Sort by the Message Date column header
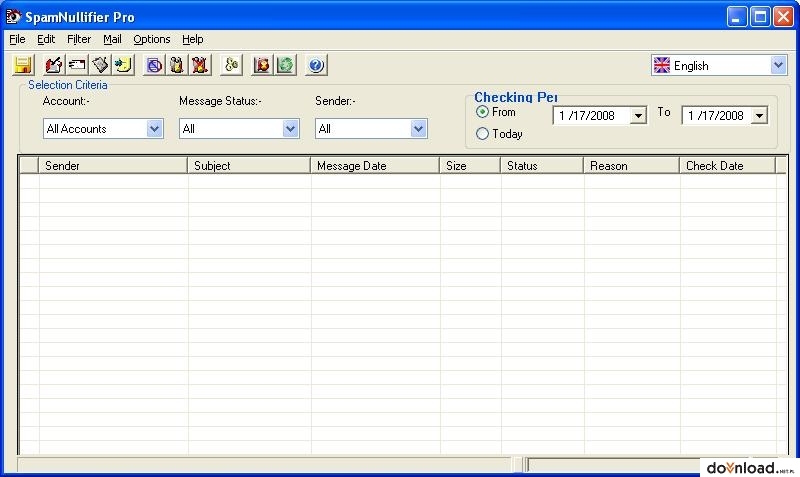800x477 pixels. pyautogui.click(x=375, y=166)
